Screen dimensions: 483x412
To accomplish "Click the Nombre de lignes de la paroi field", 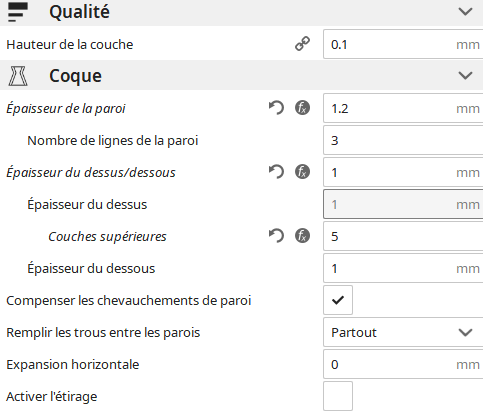I will click(403, 140).
